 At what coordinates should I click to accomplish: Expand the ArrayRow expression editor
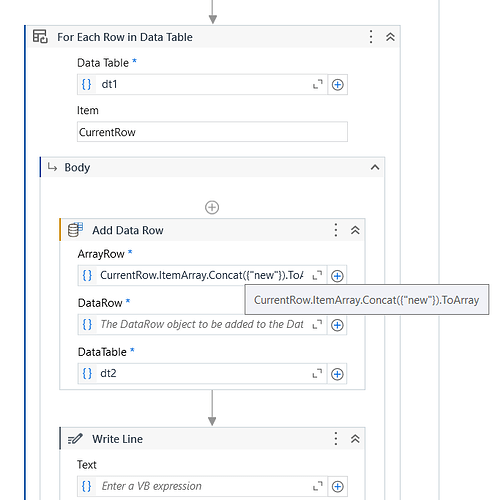click(317, 275)
